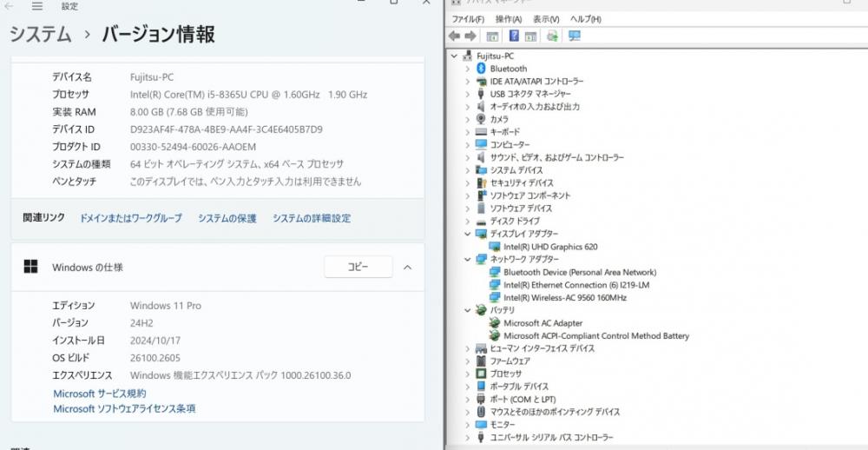Click the USB コネクタ マネージャー plug icon
Viewport: 868px width, 450px height.
pos(481,94)
